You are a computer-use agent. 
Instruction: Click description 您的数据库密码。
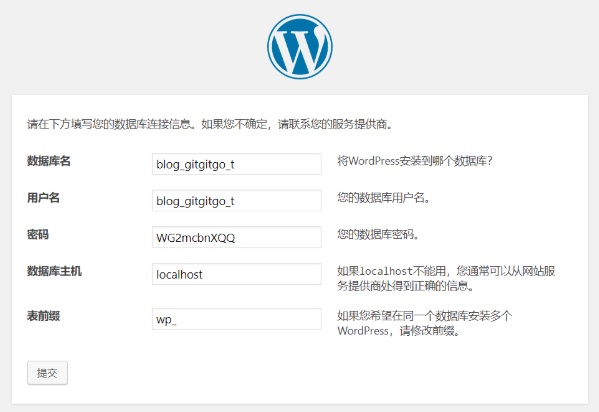(x=378, y=234)
